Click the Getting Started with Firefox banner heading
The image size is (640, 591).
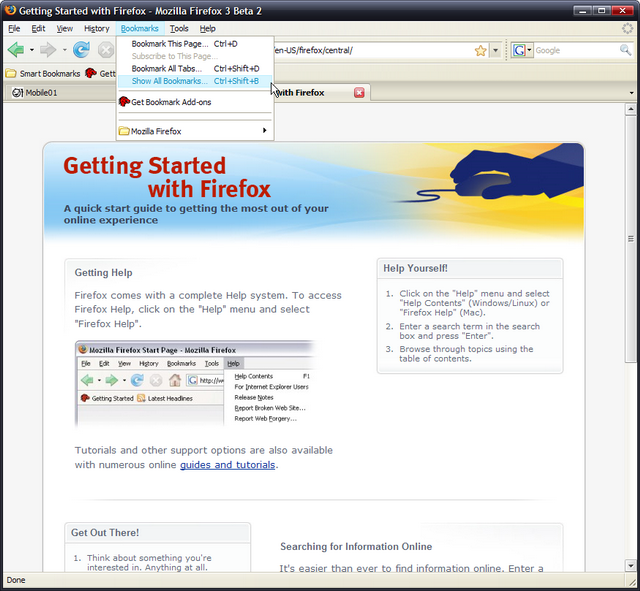click(167, 177)
